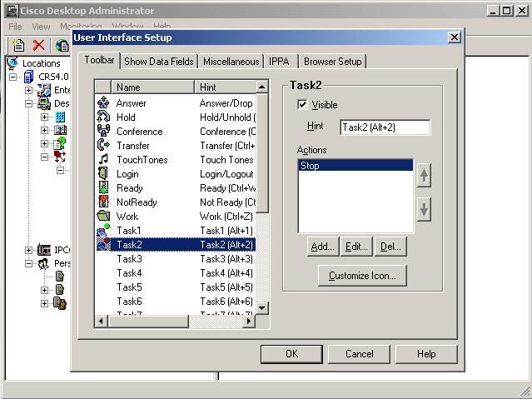
Task: Click the CRS4.0 server icon
Action: [28, 77]
